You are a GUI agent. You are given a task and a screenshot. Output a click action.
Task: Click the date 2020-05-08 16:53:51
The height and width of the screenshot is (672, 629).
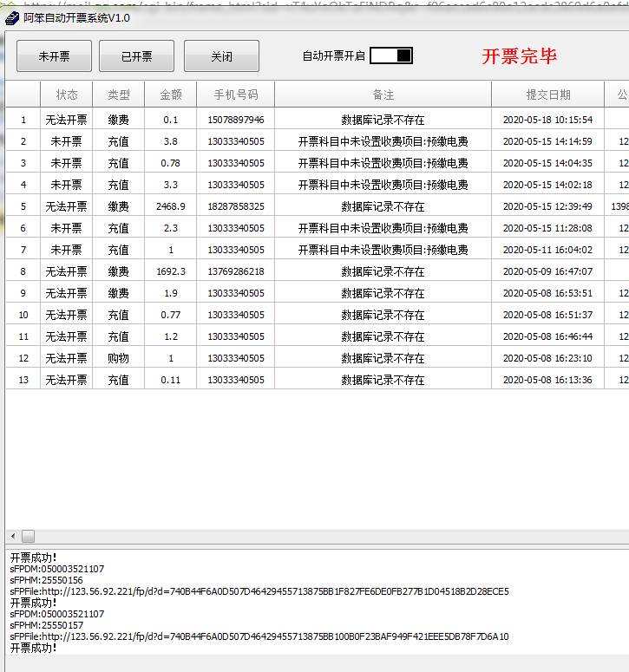tap(547, 294)
